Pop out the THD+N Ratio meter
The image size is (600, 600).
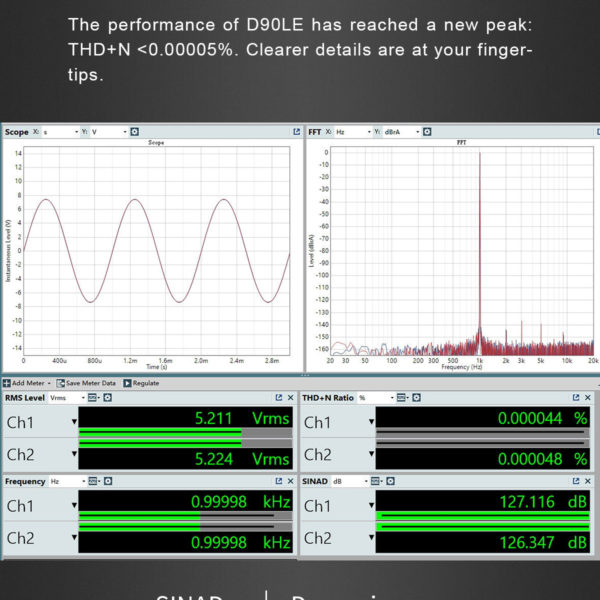(576, 398)
